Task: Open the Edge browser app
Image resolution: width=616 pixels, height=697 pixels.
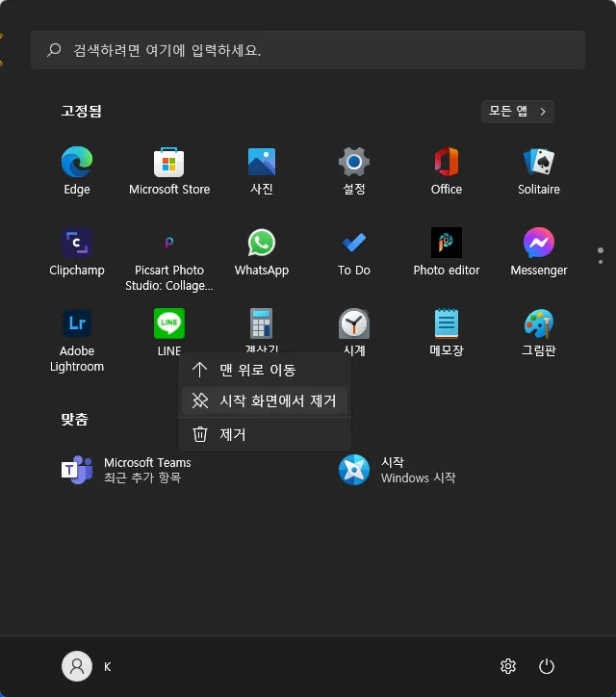Action: pyautogui.click(x=77, y=170)
